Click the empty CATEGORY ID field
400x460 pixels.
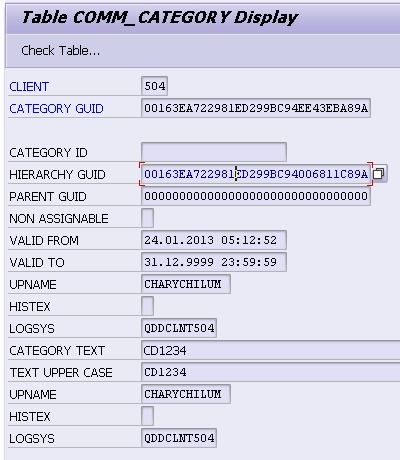point(214,152)
